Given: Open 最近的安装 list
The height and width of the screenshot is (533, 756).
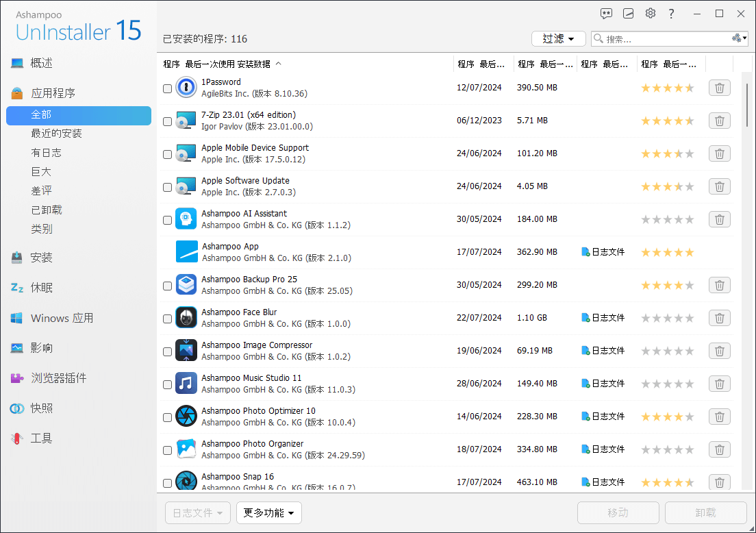Looking at the screenshot, I should pos(56,134).
